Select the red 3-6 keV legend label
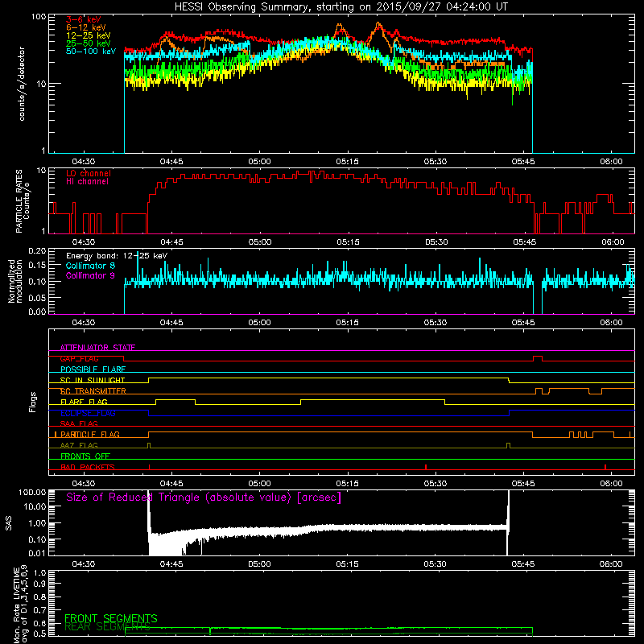The width and height of the screenshot is (644, 644). (x=84, y=19)
